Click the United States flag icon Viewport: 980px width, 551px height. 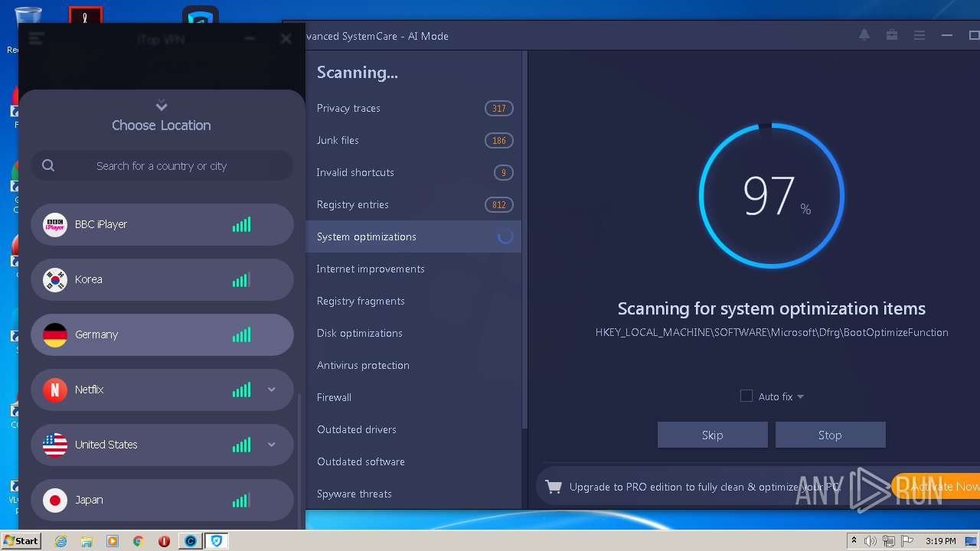pos(55,445)
